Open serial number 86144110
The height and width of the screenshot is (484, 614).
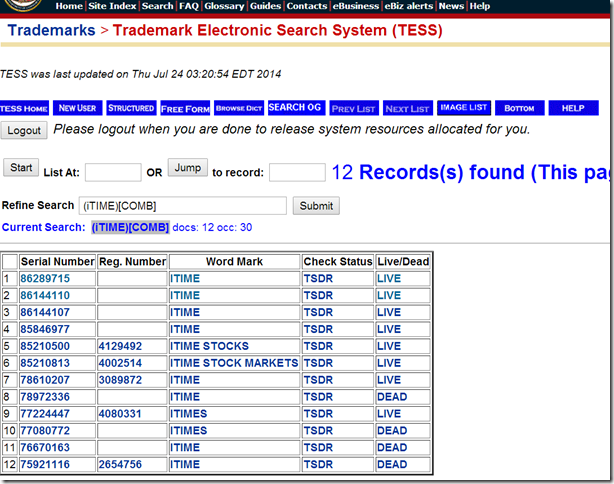[45, 295]
